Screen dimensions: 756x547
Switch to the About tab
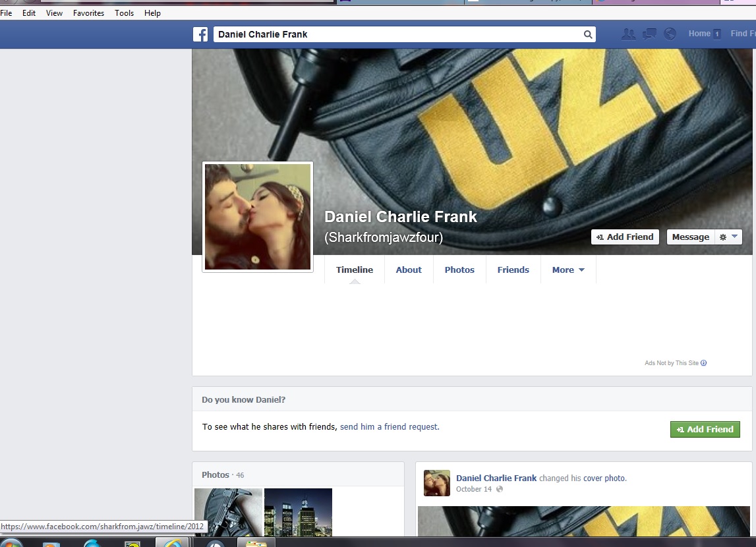tap(409, 270)
